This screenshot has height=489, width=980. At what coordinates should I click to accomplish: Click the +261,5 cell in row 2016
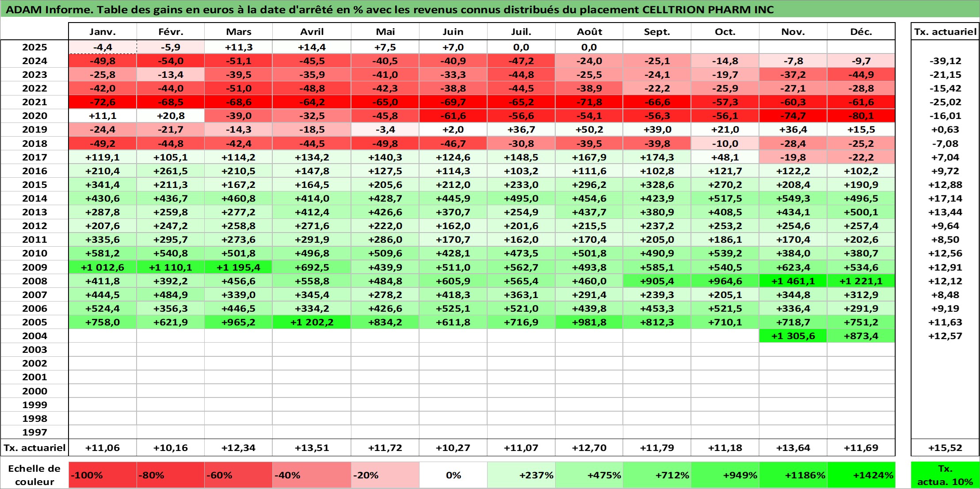coord(171,171)
